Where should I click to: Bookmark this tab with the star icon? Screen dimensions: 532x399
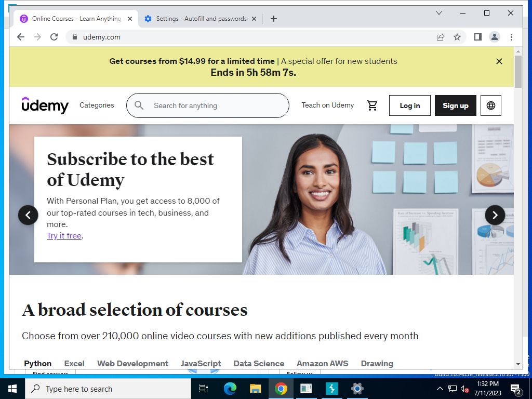[457, 37]
